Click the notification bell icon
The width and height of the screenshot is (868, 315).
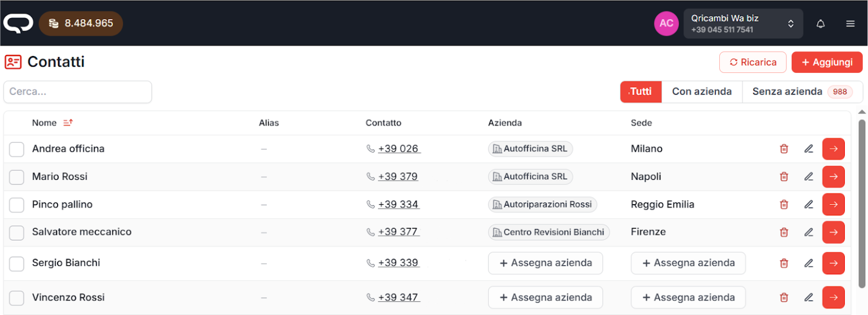821,24
